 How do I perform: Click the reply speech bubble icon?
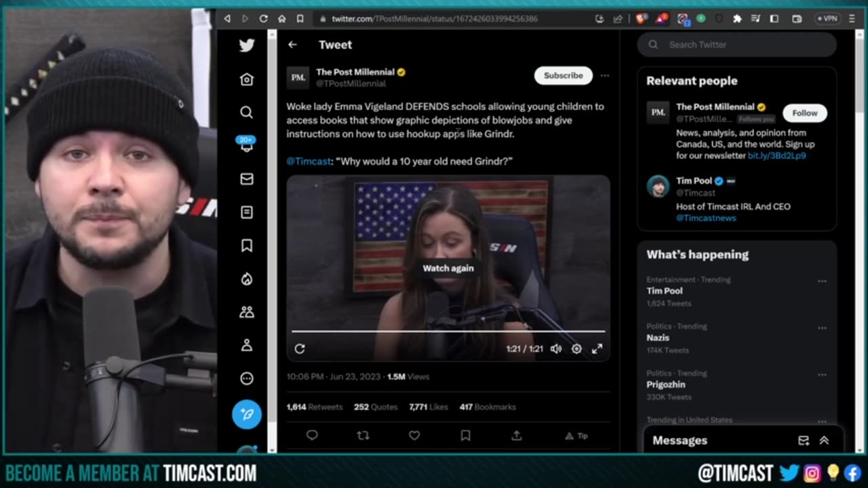312,436
